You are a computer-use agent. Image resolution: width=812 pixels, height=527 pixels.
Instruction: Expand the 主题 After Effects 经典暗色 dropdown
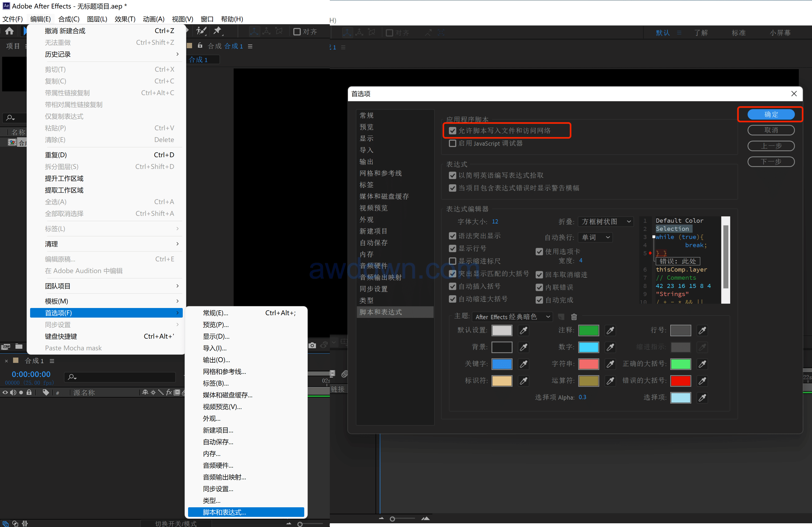512,317
